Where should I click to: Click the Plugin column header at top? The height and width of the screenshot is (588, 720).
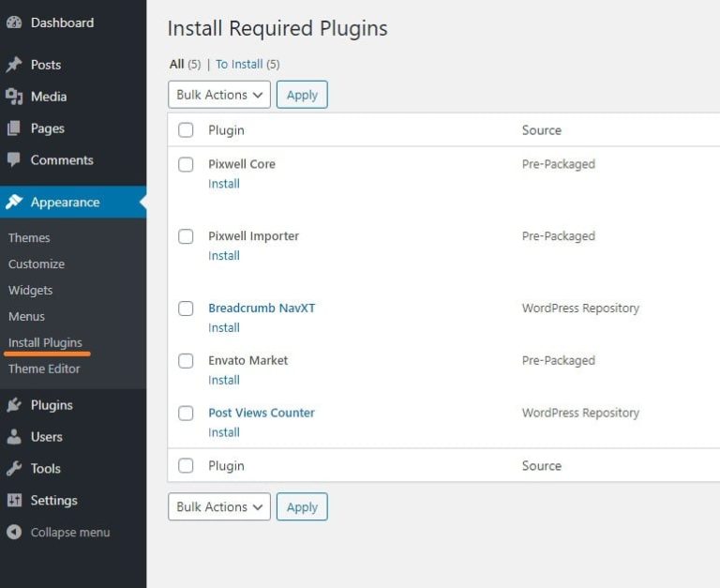(x=226, y=130)
